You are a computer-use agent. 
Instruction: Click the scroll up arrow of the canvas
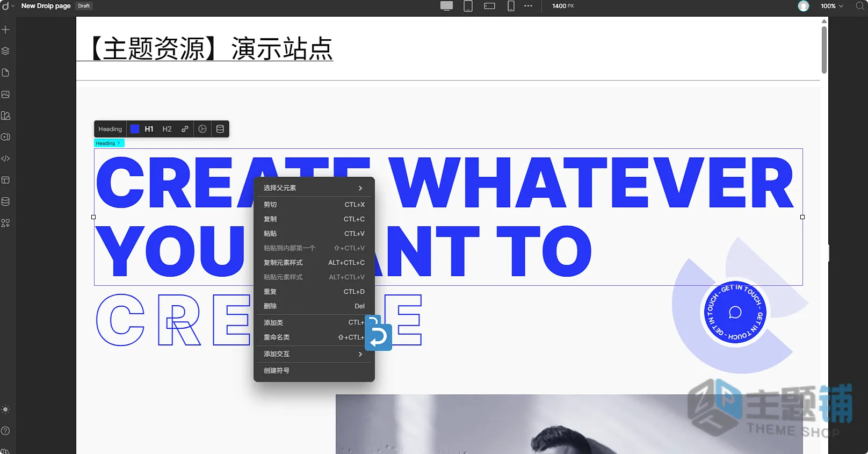824,21
